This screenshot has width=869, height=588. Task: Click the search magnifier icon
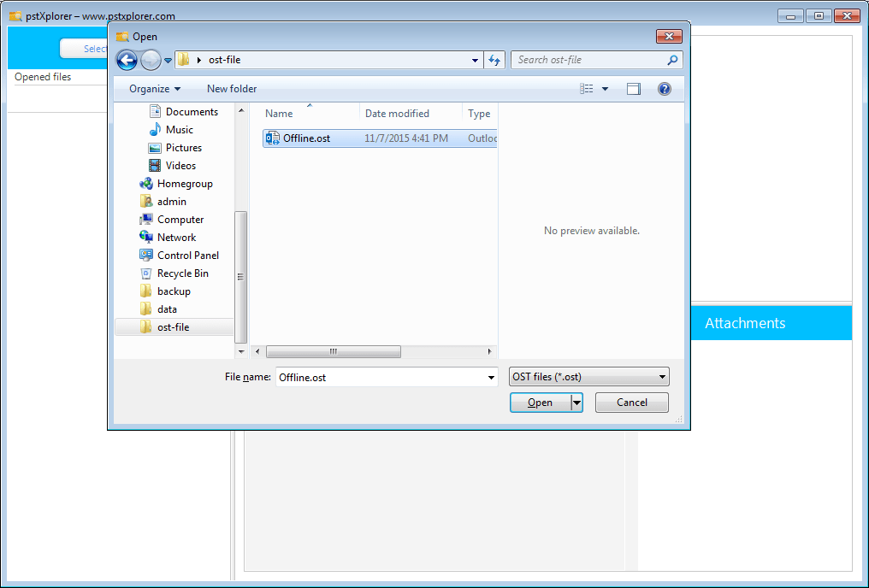pos(672,60)
